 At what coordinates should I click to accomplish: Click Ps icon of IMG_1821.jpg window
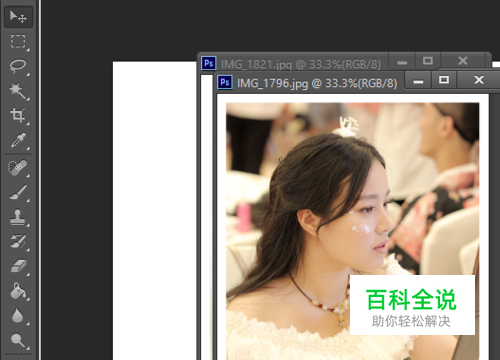[209, 63]
